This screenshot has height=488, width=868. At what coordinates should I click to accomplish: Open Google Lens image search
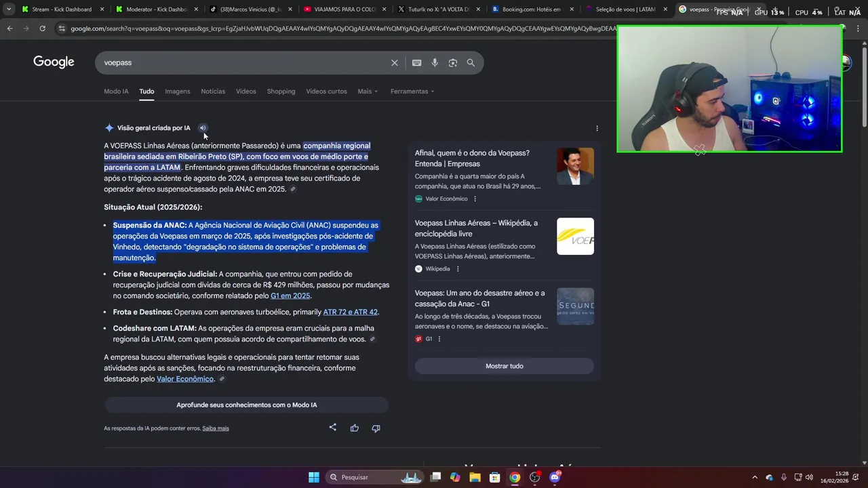click(x=453, y=62)
